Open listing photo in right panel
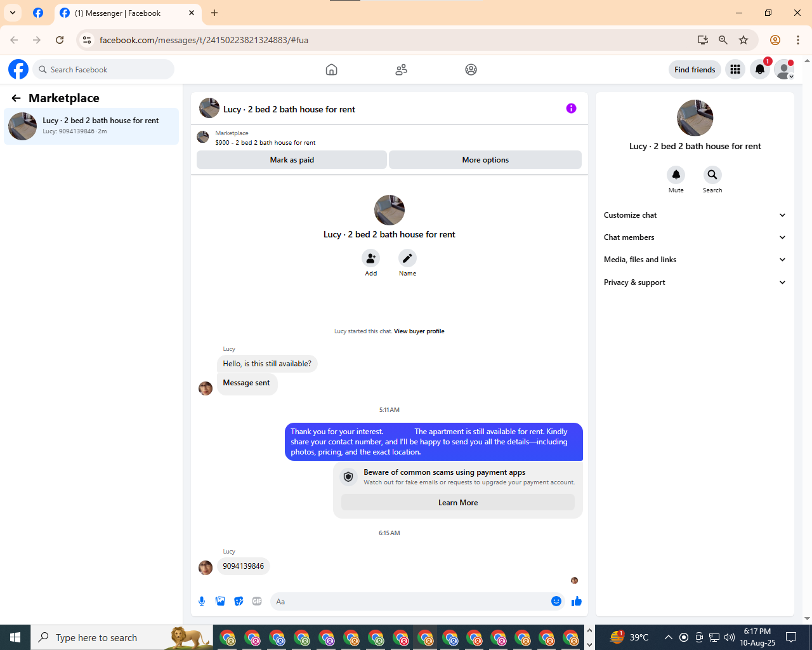 695,118
